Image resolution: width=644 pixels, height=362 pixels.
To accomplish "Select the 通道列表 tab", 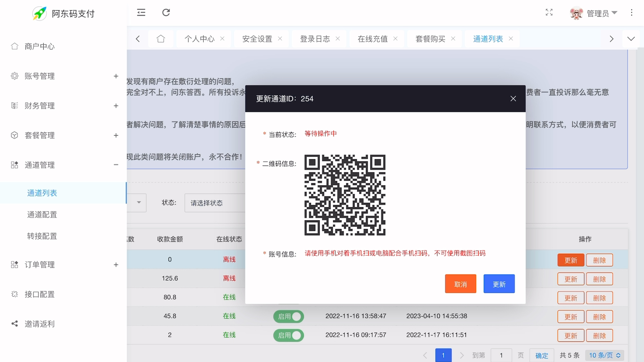I will tap(488, 39).
